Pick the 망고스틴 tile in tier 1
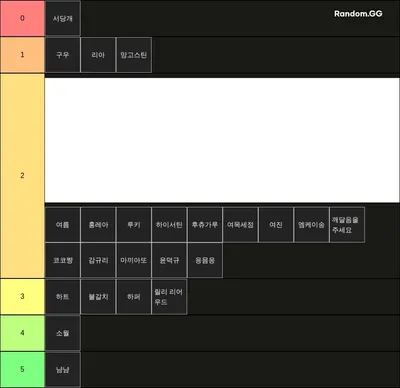This screenshot has height=388, width=400. [134, 55]
